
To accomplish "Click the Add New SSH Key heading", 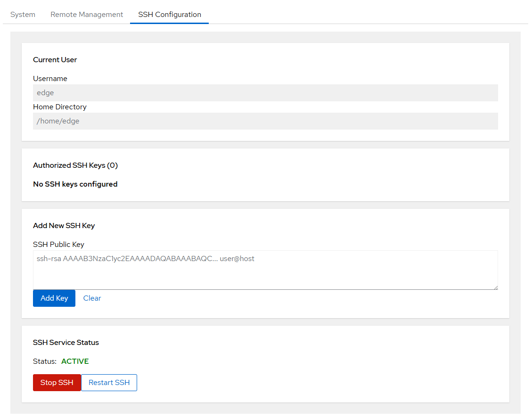I will point(64,226).
